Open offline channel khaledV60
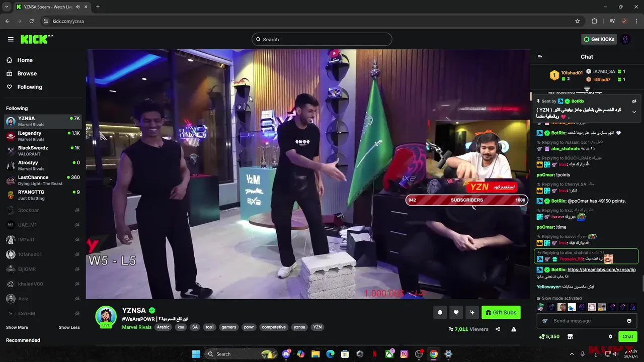 tap(43, 284)
